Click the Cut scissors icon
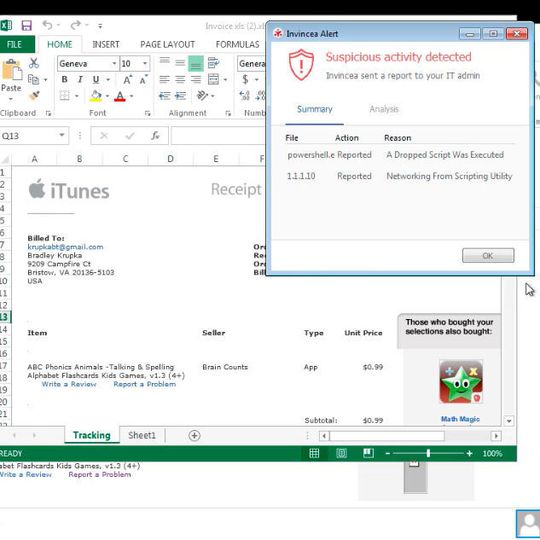The image size is (540, 540). click(x=34, y=63)
